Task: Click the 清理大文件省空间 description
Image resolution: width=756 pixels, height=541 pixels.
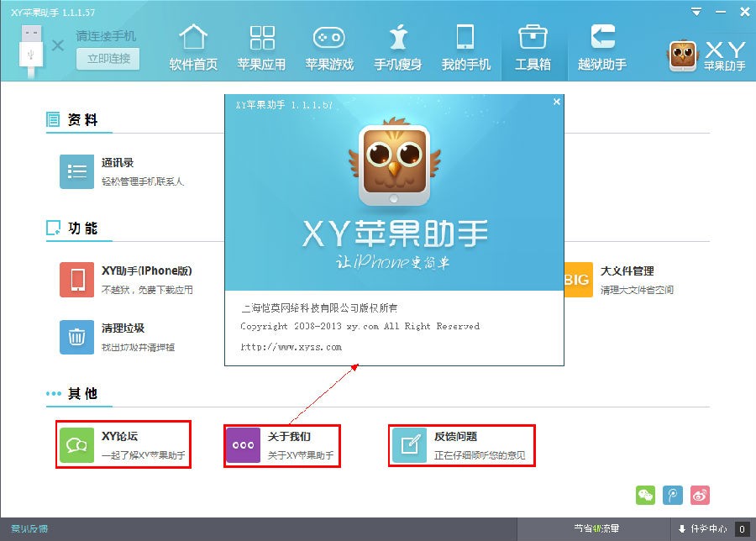Action: click(x=637, y=291)
